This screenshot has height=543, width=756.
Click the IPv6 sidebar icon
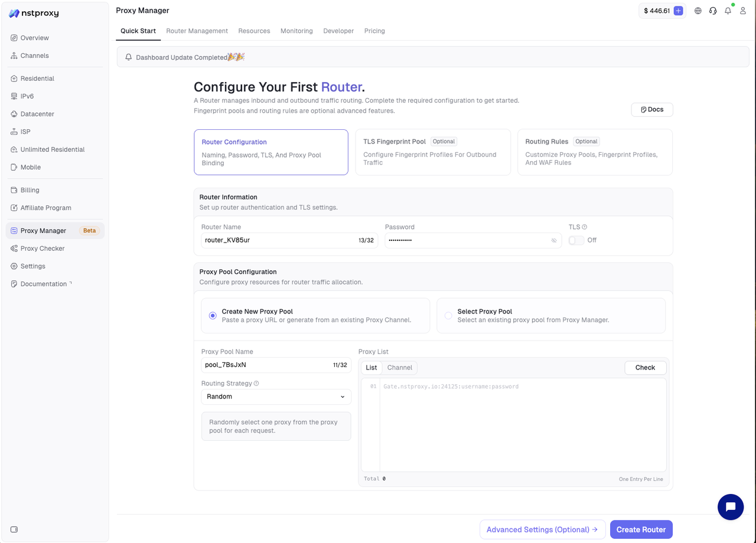[14, 96]
